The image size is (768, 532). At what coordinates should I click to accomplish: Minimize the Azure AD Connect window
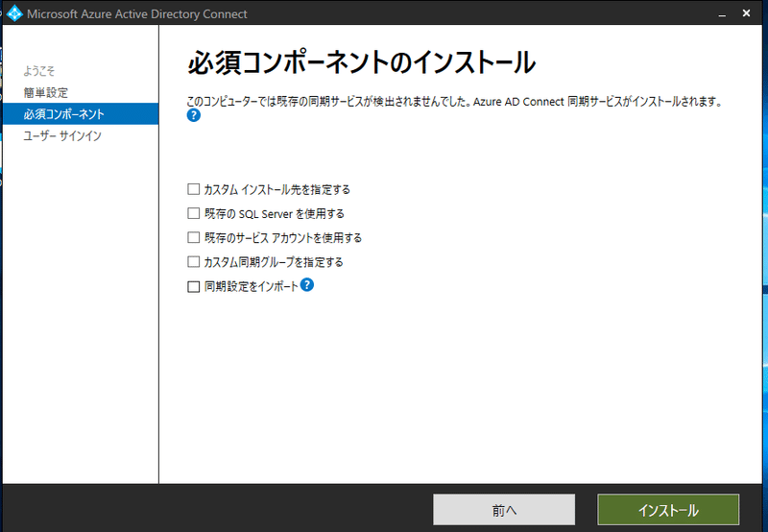722,13
